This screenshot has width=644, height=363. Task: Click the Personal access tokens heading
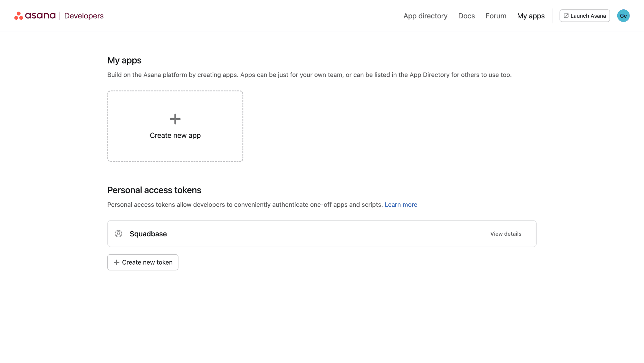[154, 190]
